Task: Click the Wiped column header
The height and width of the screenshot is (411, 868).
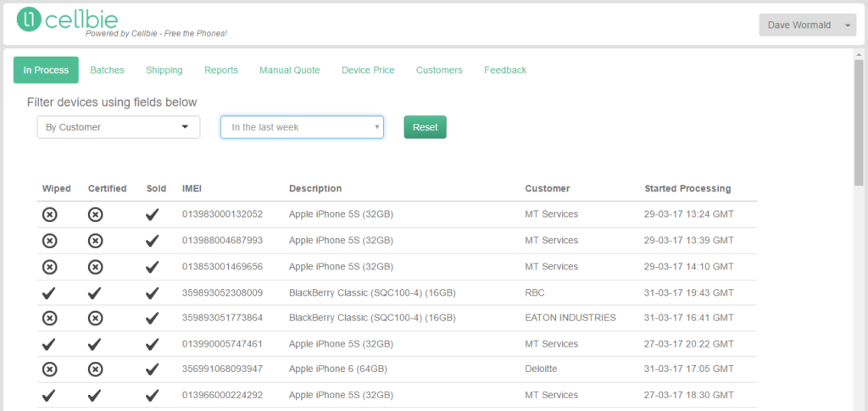Action: tap(57, 189)
